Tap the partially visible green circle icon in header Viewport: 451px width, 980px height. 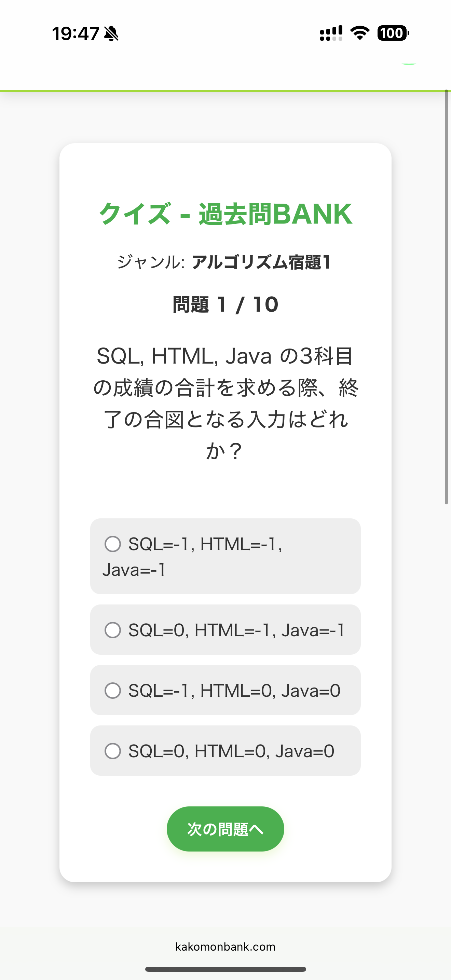pos(409,63)
